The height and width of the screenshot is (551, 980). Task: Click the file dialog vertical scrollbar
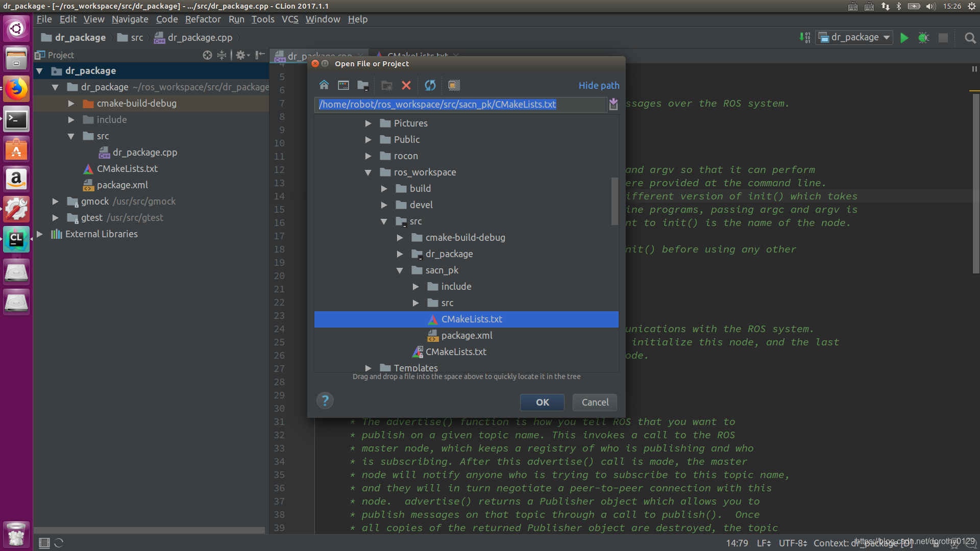615,201
